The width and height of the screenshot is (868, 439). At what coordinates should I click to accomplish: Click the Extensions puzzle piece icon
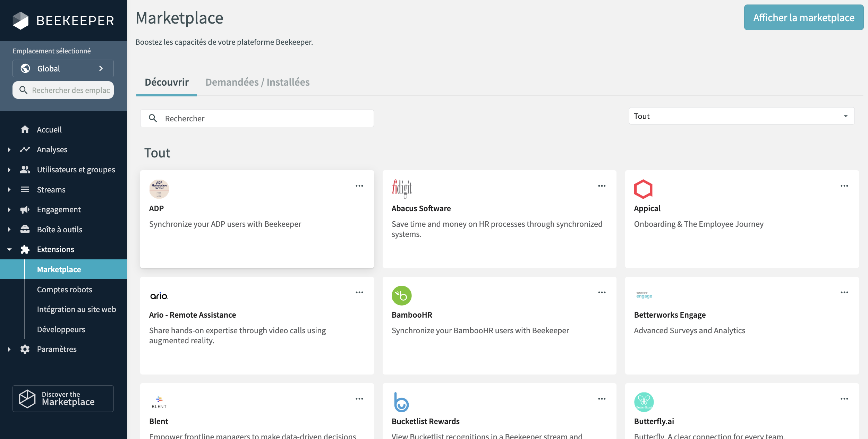click(25, 249)
